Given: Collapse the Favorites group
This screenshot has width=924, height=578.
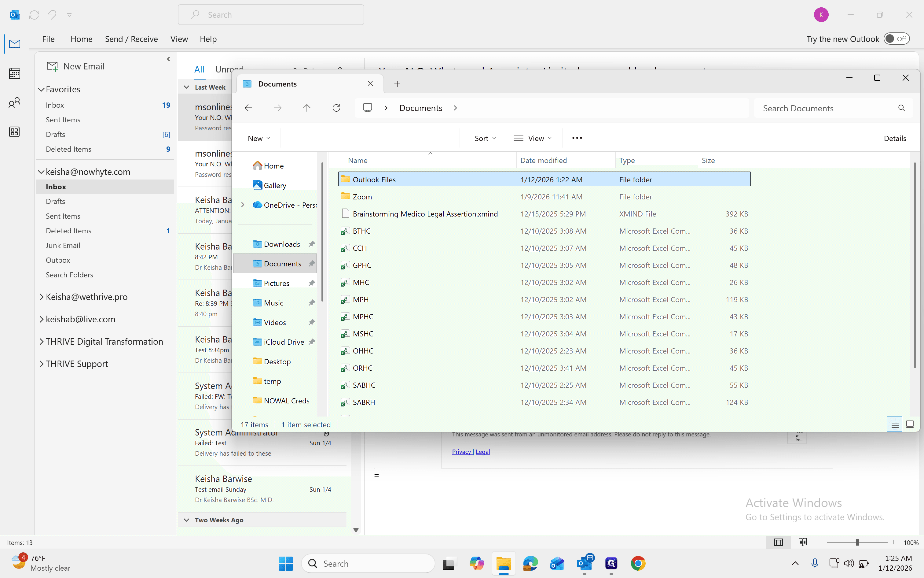Looking at the screenshot, I should pos(41,89).
